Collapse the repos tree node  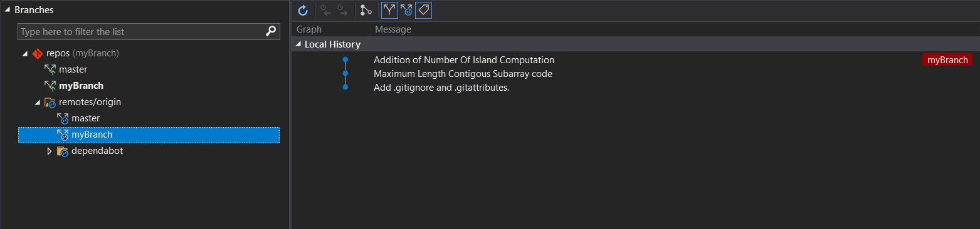(x=24, y=54)
